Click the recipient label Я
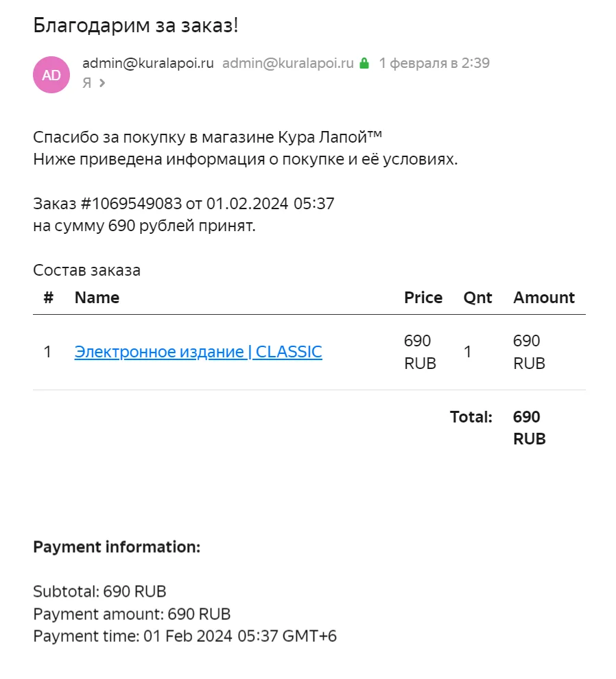The height and width of the screenshot is (679, 616). 86,83
